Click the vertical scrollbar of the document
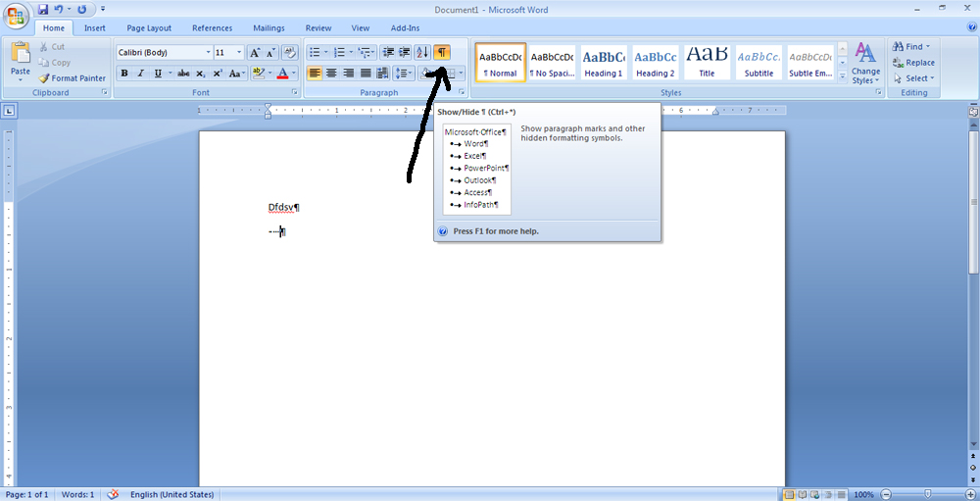The width and height of the screenshot is (980, 501). click(x=973, y=289)
